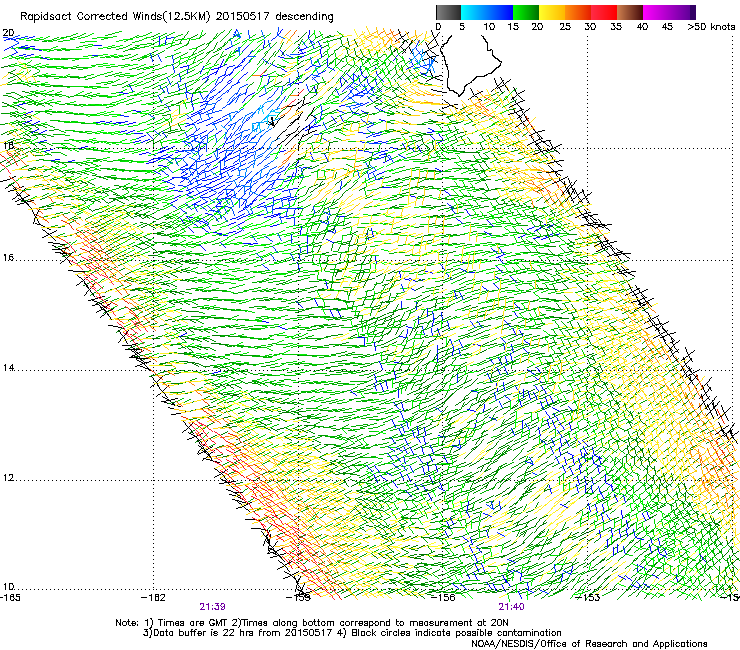Viewport: 740px width, 650px height.
Task: Click the green 15-20 knots legend swatch
Action: coord(526,12)
